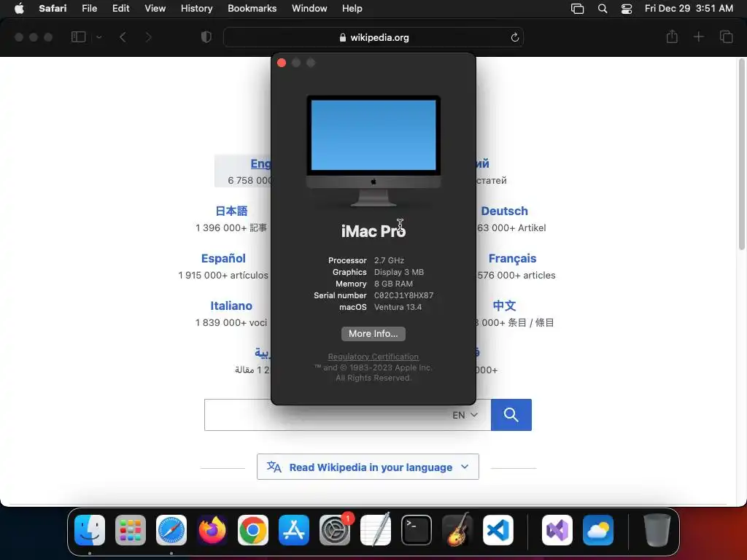The height and width of the screenshot is (560, 747).
Task: Open GarageBand from the Dock
Action: pos(457,530)
